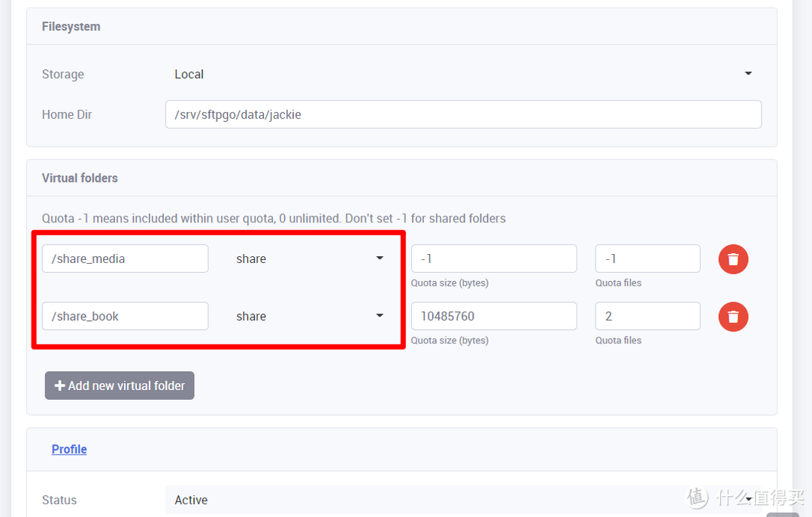Click the Virtual folders section heading
This screenshot has width=812, height=517.
(x=80, y=178)
